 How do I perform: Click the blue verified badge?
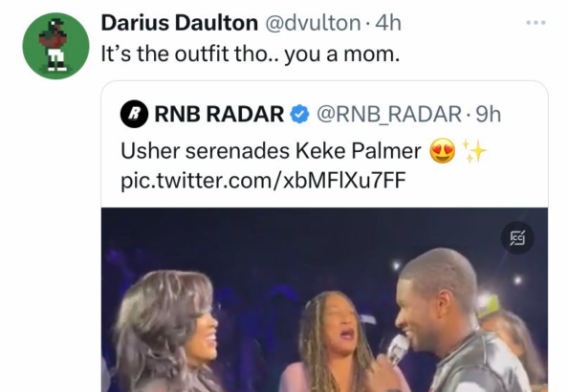(299, 114)
